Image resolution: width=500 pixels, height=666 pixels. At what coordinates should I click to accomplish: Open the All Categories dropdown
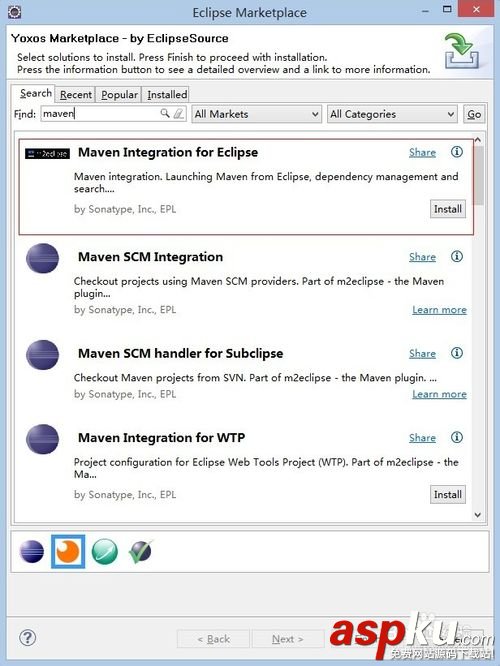(x=392, y=114)
